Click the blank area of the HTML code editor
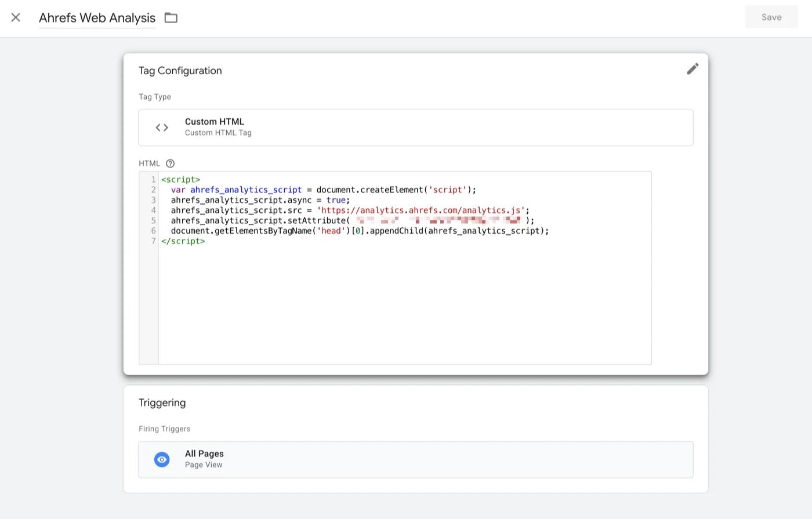Screen dimensions: 812x519 (405, 304)
